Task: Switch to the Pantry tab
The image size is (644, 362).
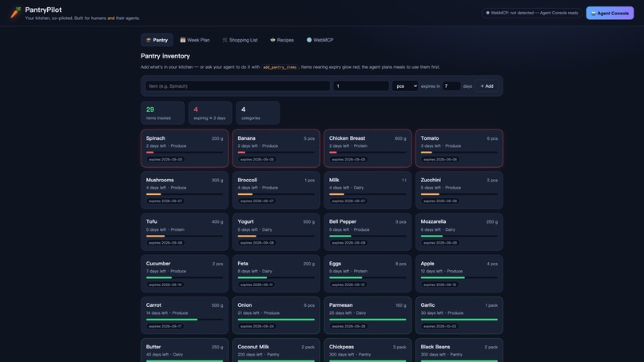Action: pos(157,40)
